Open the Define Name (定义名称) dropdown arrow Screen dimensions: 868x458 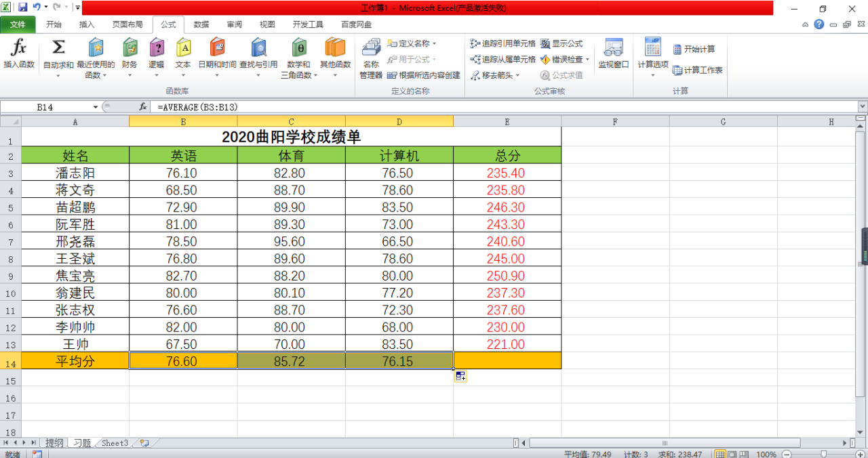coord(433,43)
